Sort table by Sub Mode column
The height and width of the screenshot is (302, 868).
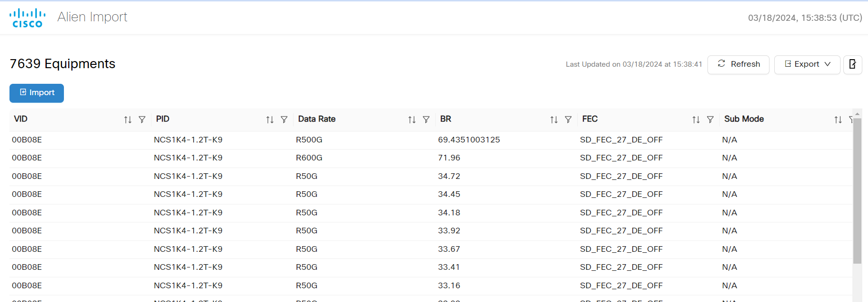tap(838, 120)
